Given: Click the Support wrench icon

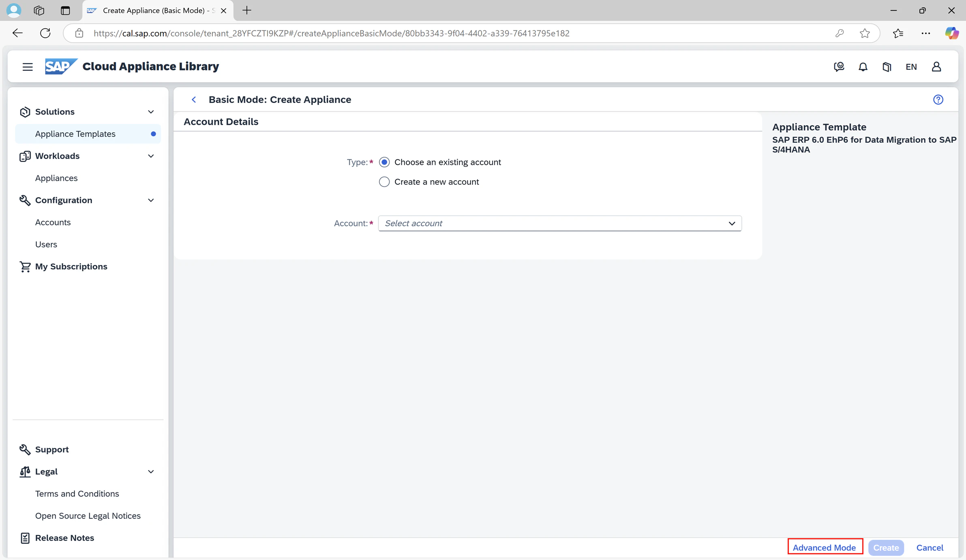Looking at the screenshot, I should tap(25, 449).
